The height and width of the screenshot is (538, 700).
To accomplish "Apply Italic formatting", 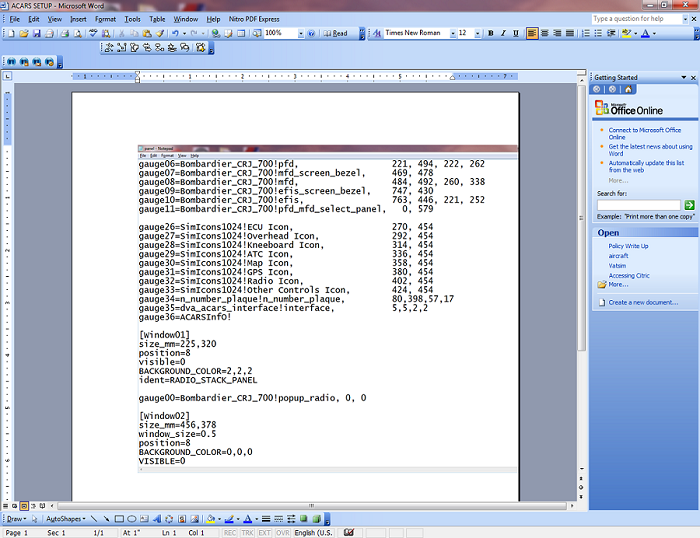I will click(x=503, y=33).
